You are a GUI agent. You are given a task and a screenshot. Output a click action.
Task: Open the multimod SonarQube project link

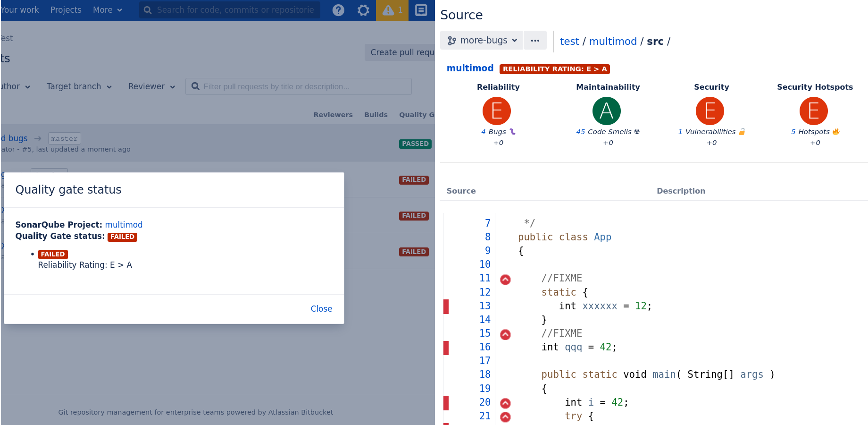point(124,225)
